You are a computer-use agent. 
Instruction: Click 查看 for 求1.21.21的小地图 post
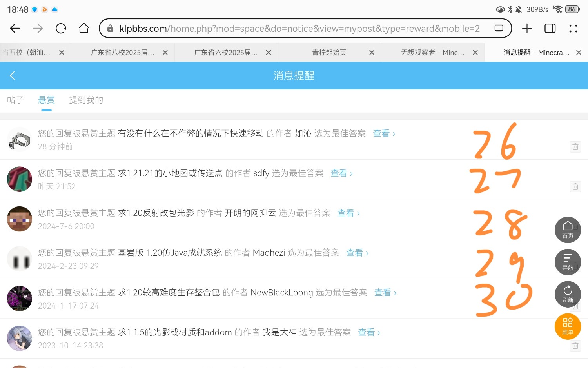pos(341,173)
